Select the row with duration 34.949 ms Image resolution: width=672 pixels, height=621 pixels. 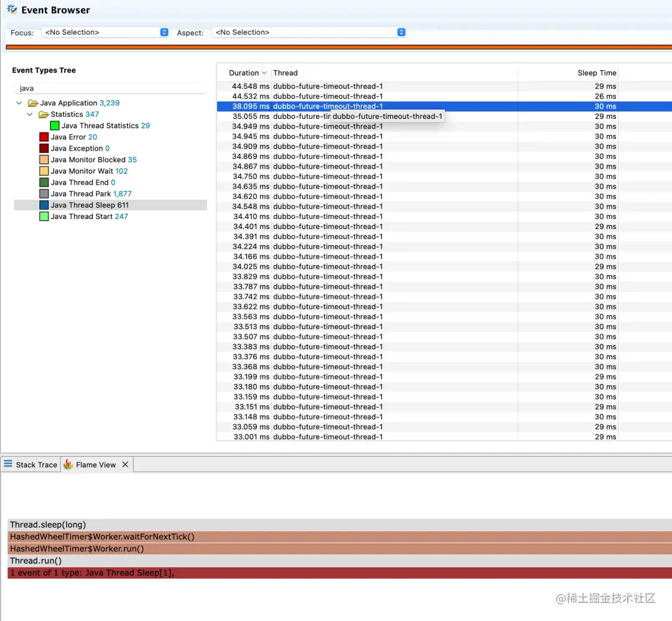tap(444, 126)
